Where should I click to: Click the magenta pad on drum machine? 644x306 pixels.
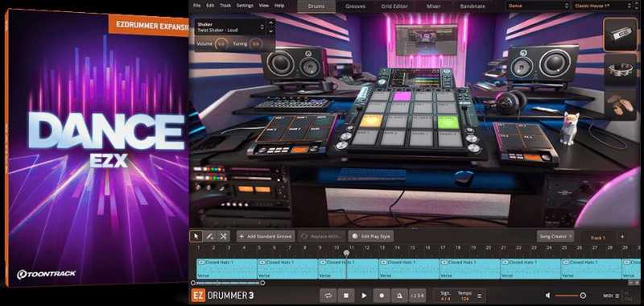coord(402,96)
